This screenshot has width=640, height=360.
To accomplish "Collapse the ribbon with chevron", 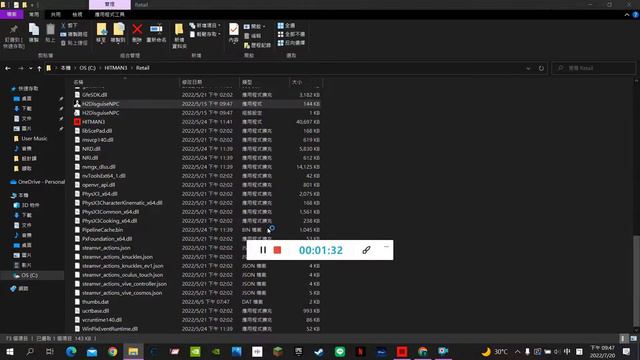I will tap(627, 15).
